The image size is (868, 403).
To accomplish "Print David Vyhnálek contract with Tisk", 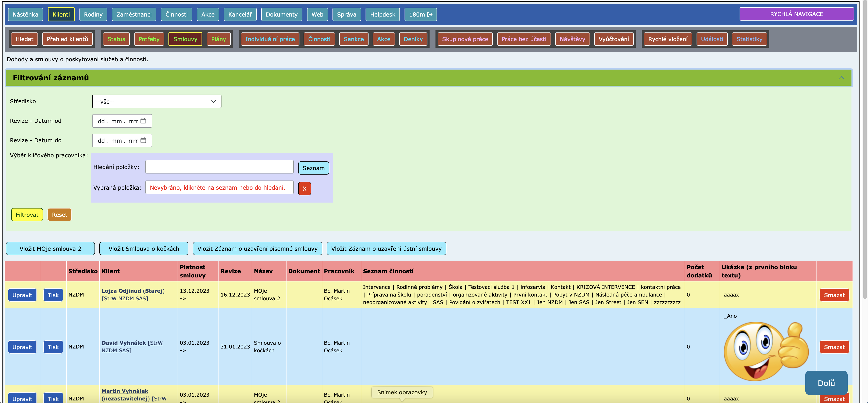I will point(53,347).
